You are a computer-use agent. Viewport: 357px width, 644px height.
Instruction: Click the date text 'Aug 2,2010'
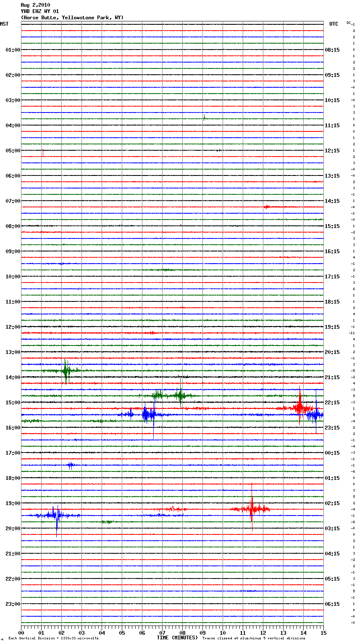35,5
